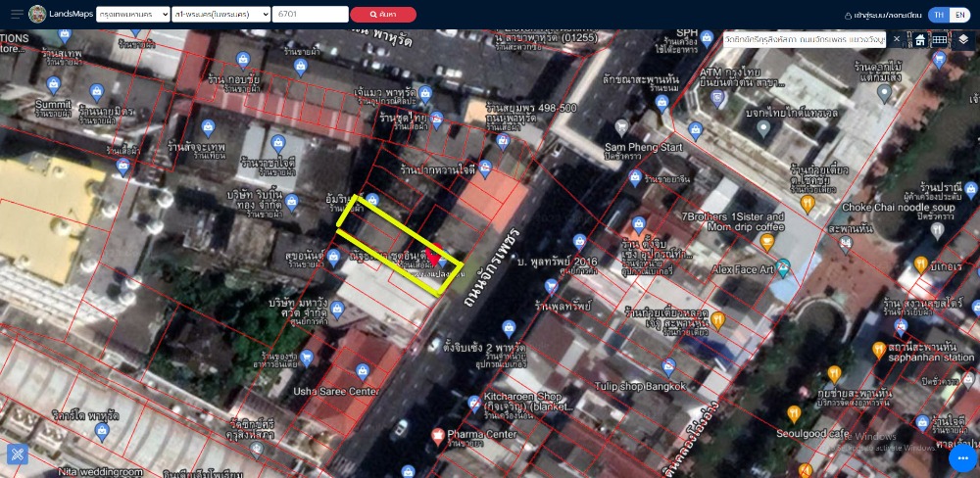Click the Tulip shop Bangkok marker
The image size is (980, 478).
point(668,367)
